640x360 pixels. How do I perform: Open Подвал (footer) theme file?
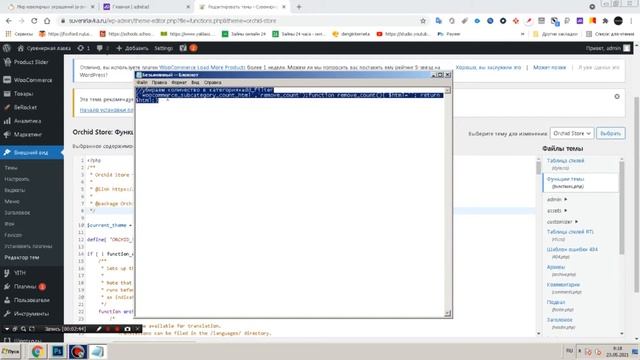coord(556,302)
